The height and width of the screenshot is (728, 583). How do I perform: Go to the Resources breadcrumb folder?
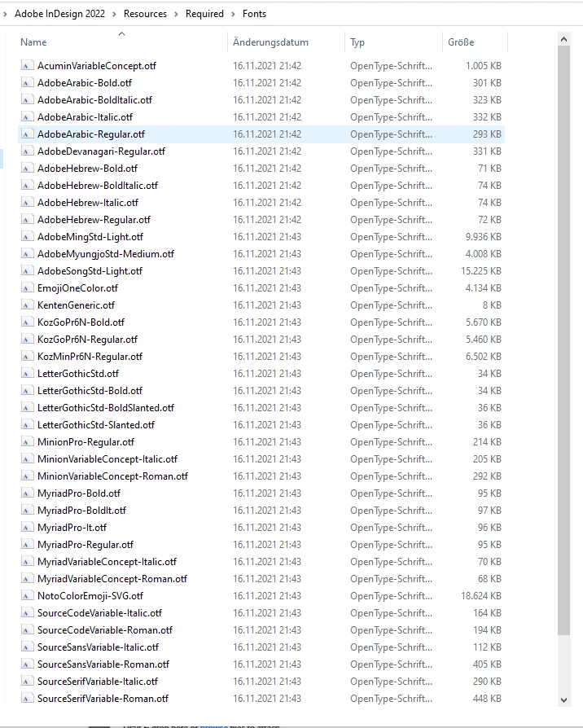145,14
